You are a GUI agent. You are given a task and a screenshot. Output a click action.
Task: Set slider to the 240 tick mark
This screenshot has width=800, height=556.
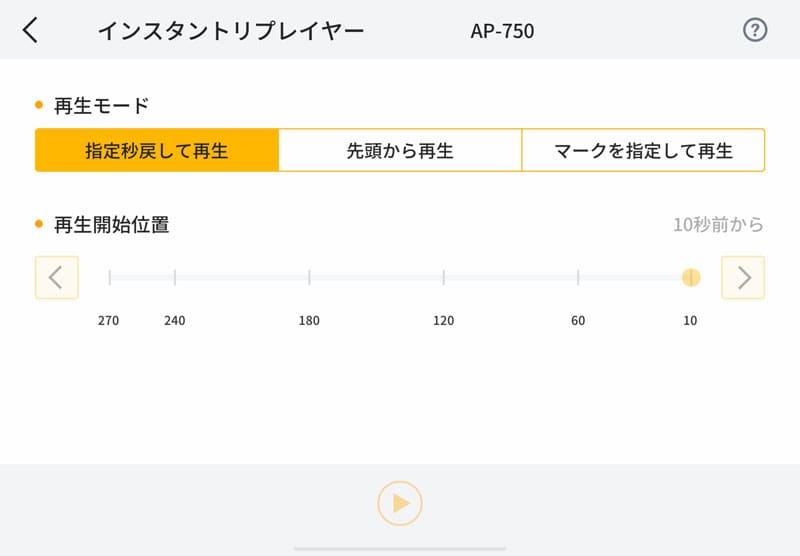pos(175,277)
